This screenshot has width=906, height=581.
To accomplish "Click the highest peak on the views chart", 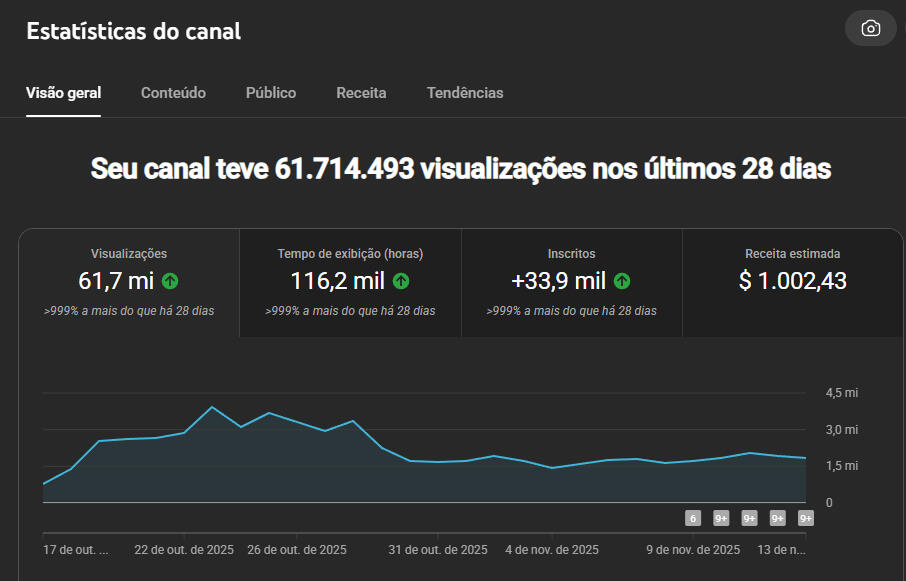I will click(x=212, y=407).
